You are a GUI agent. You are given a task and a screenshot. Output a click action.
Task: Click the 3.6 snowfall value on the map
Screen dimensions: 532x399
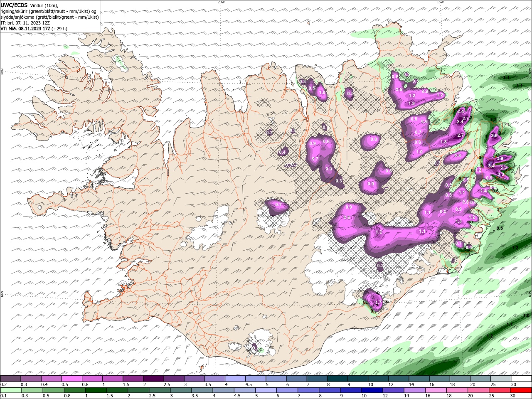494,135
